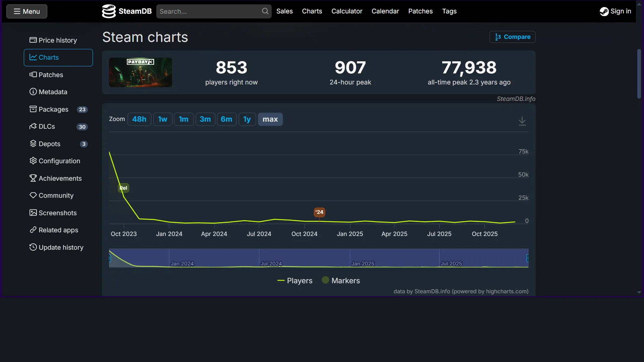644x362 pixels.
Task: Open the Sales top navigation item
Action: coord(284,11)
